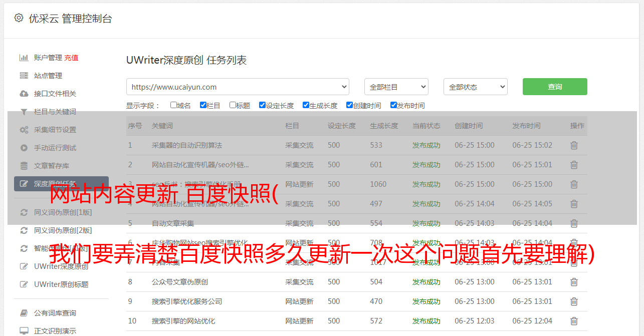Click the gears icon for 采集细节设置
644x336 pixels.
(x=24, y=130)
